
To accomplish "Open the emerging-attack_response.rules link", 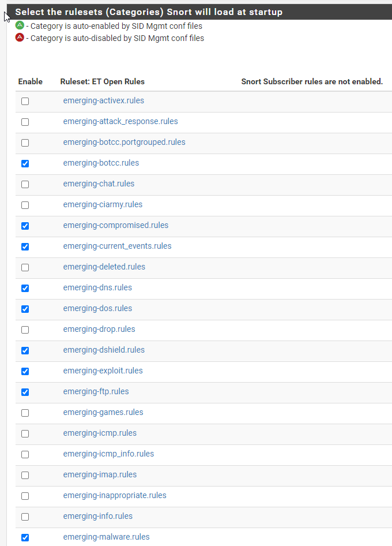I will (120, 122).
